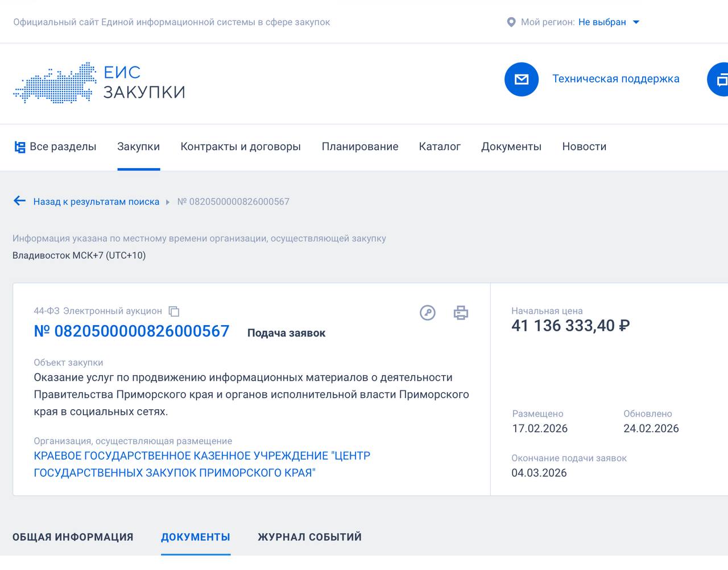The height and width of the screenshot is (570, 728).
Task: Switch to the Общая информация tab
Action: point(73,537)
